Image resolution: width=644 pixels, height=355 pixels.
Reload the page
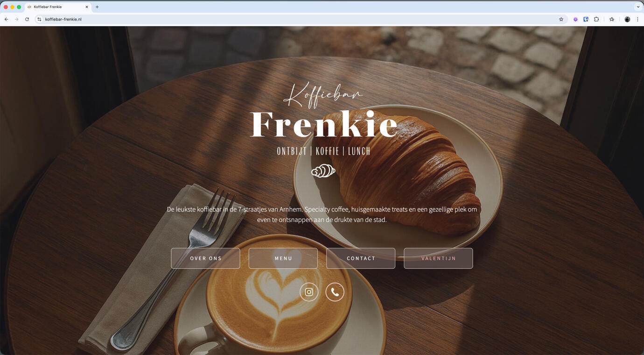coord(27,19)
